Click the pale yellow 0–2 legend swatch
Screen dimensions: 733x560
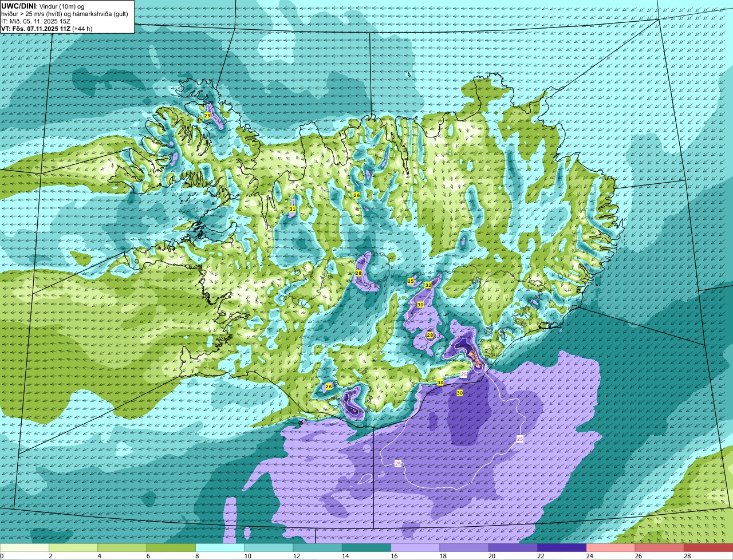(x=25, y=548)
